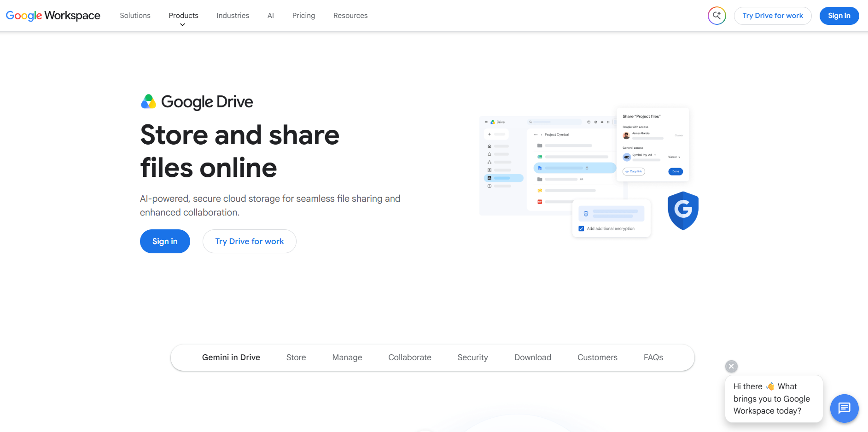Click the 'Hi there' chat greeting message
Screen dimensions: 868x432
tap(774, 399)
